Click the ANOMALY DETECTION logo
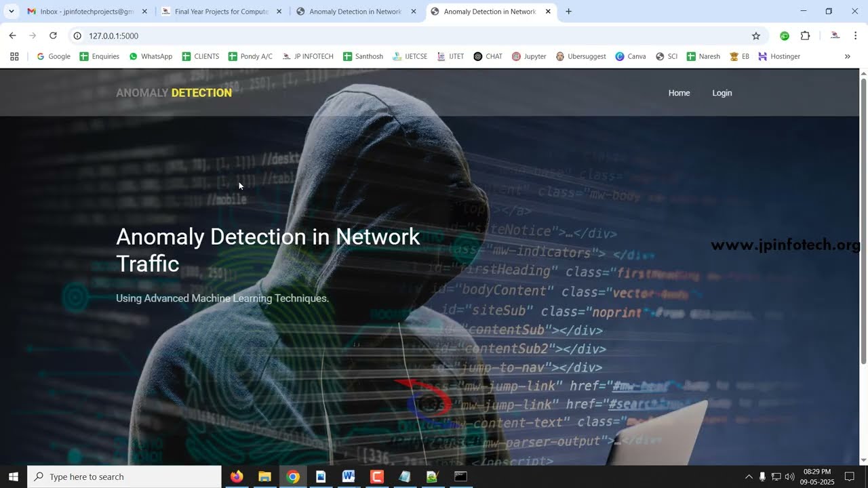Viewport: 868px width, 488px height. click(174, 93)
